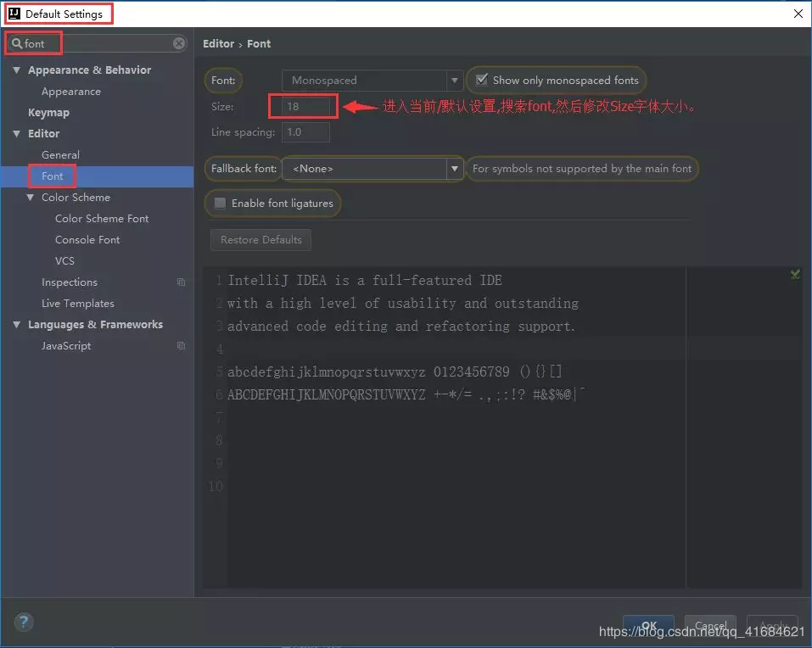The width and height of the screenshot is (812, 648).
Task: Click the font preview text area
Action: point(445,427)
